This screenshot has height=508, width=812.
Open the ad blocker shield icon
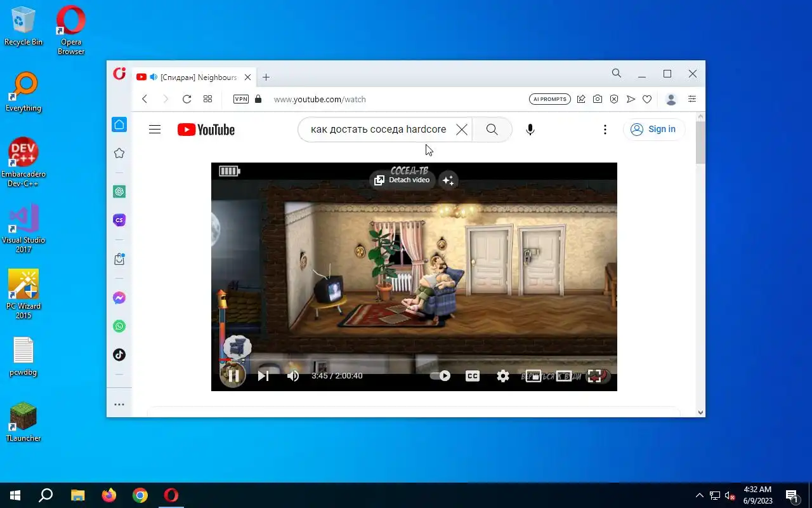pos(614,99)
